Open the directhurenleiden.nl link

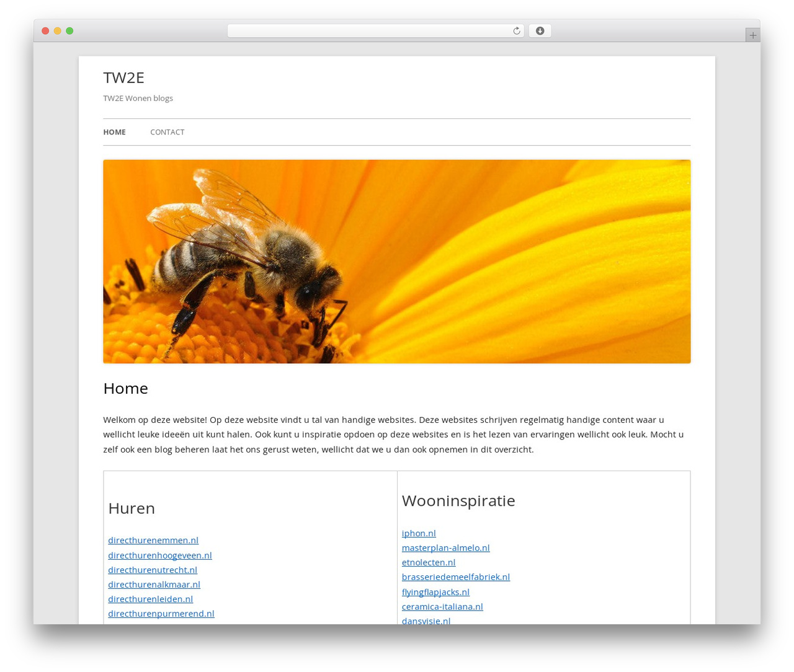(x=150, y=599)
